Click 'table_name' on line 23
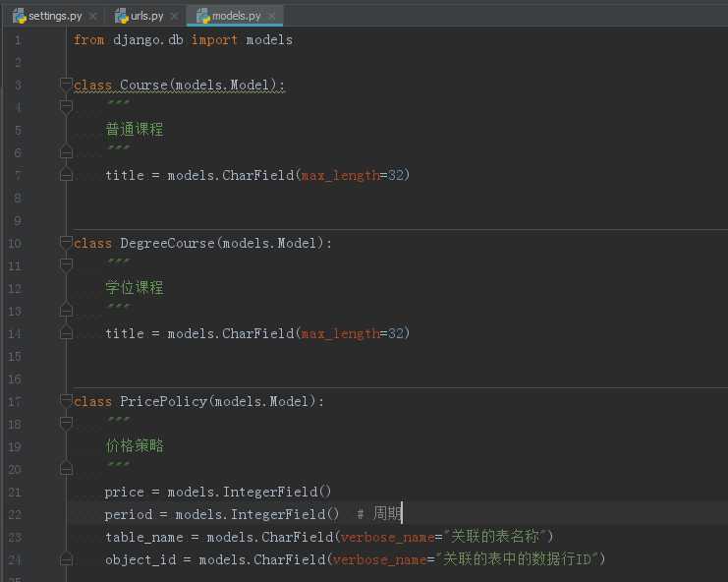 [x=144, y=538]
